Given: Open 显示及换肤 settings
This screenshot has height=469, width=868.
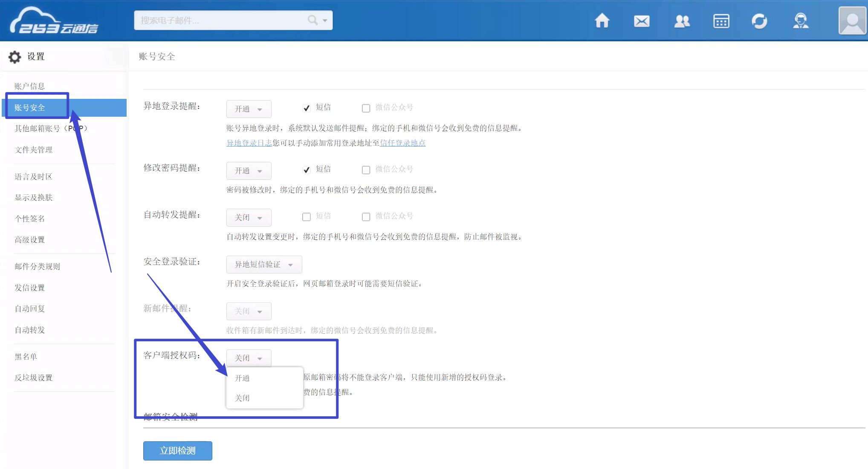Looking at the screenshot, I should [x=33, y=198].
